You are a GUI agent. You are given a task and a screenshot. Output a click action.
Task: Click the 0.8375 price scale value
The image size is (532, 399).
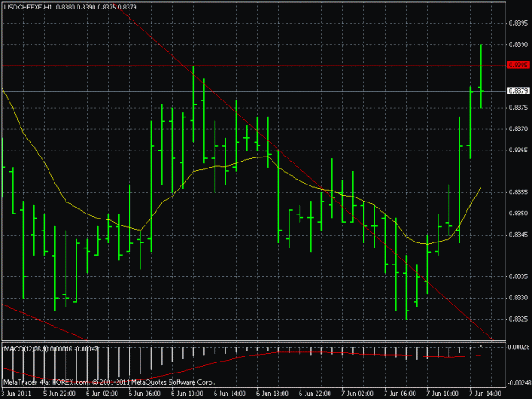(518, 107)
